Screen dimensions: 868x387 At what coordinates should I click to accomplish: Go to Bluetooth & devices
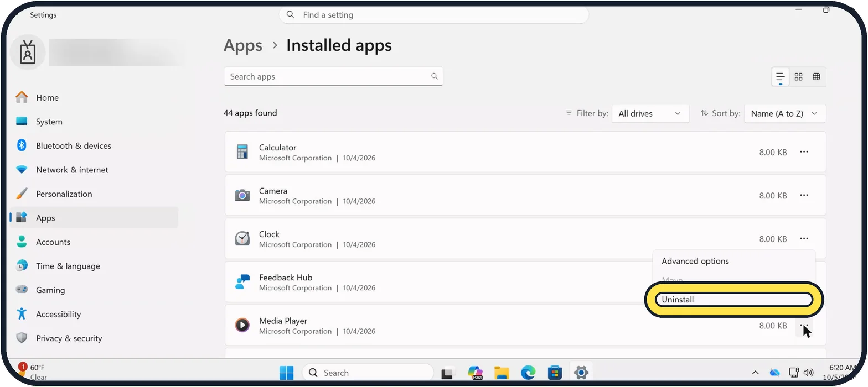[x=94, y=145]
